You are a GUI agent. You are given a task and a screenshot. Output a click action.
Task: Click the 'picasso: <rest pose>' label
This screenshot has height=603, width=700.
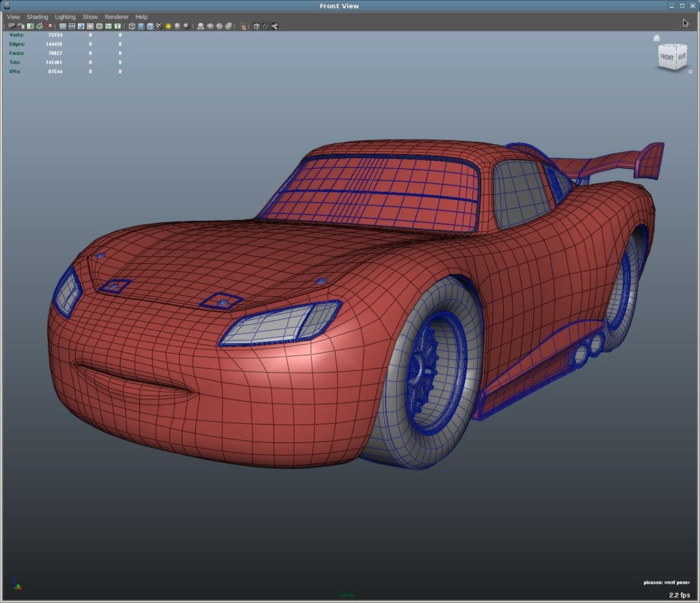667,582
